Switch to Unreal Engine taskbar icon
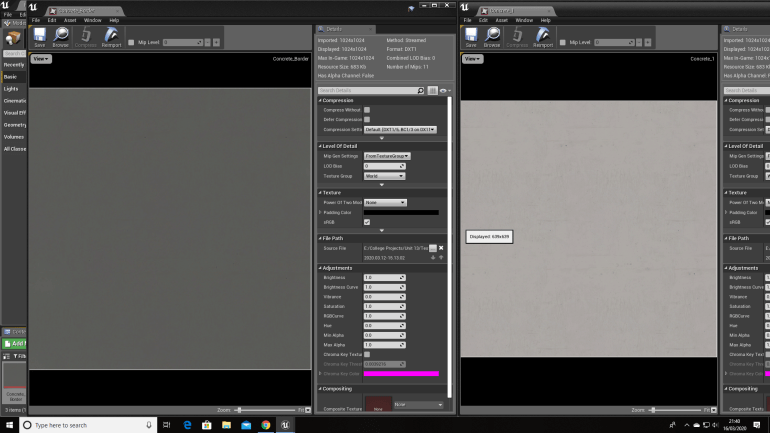Viewport: 770px width, 433px height. coord(285,425)
